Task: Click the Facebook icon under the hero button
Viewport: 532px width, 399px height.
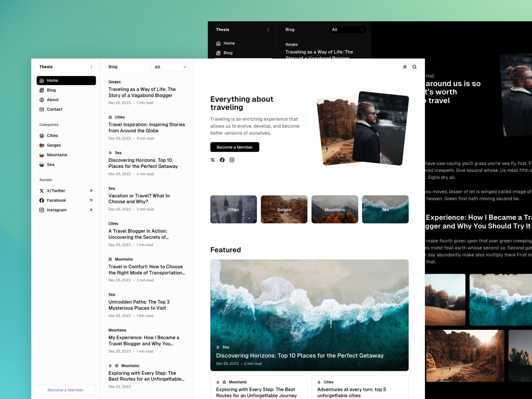Action: coord(222,160)
